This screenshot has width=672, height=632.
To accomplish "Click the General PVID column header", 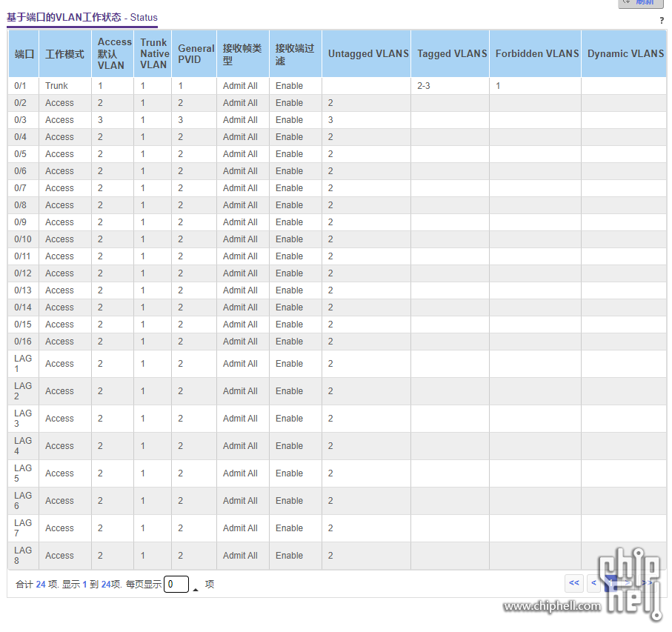I will coord(194,53).
